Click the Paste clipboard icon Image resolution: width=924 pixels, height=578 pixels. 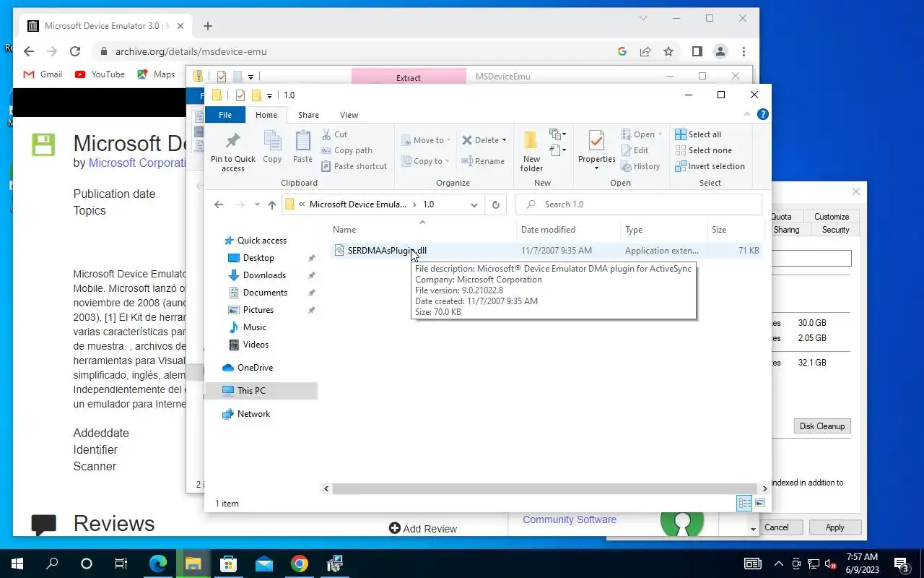pos(302,147)
